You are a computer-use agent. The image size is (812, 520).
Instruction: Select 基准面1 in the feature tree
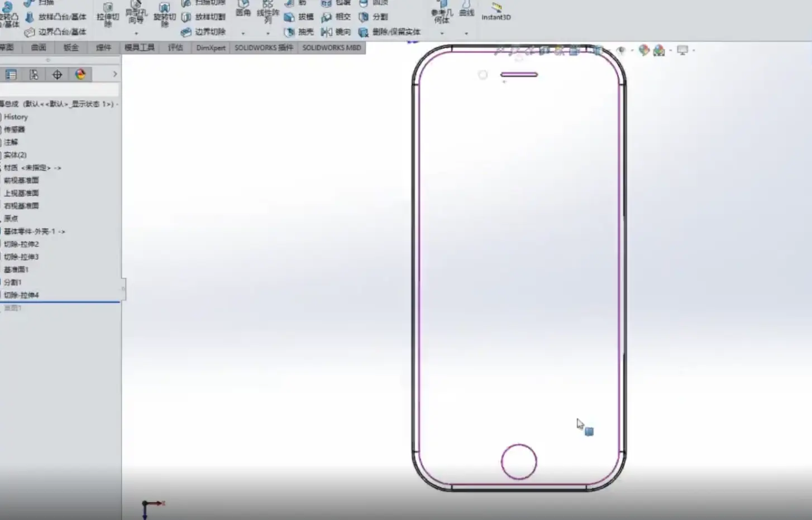click(x=16, y=270)
